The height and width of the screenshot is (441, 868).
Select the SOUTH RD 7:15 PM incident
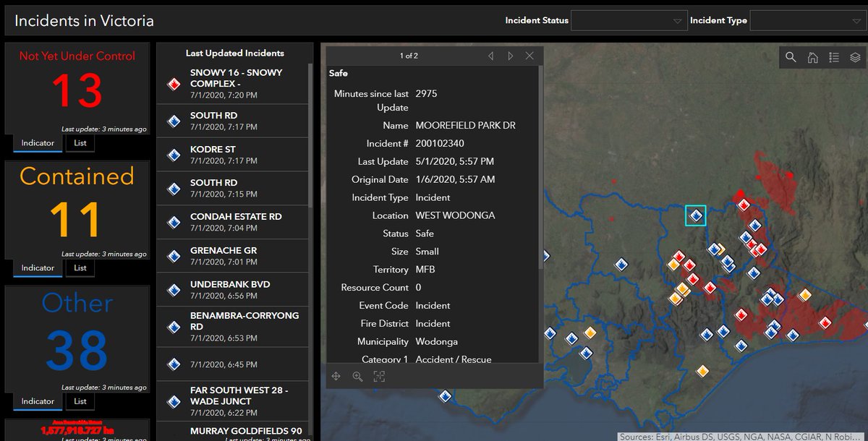(232, 188)
